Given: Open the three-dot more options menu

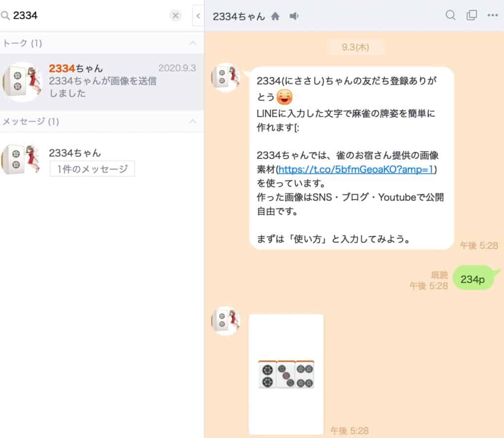Looking at the screenshot, I should (x=492, y=15).
